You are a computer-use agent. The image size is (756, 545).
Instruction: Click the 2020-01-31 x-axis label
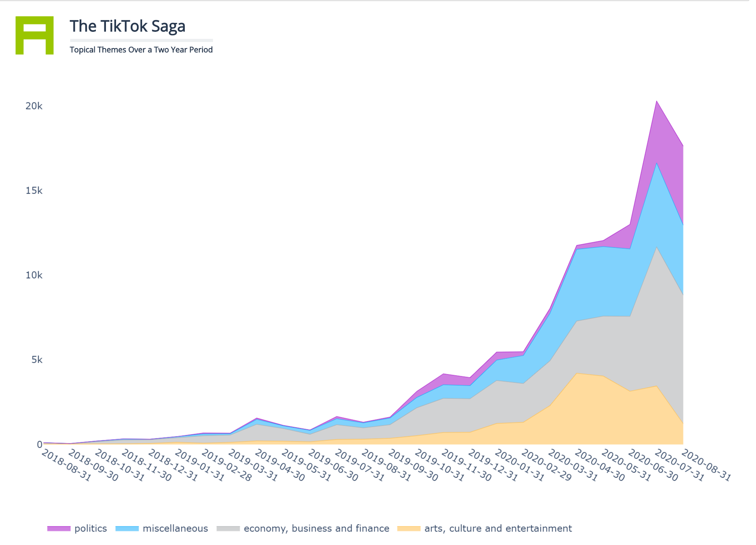pos(519,465)
